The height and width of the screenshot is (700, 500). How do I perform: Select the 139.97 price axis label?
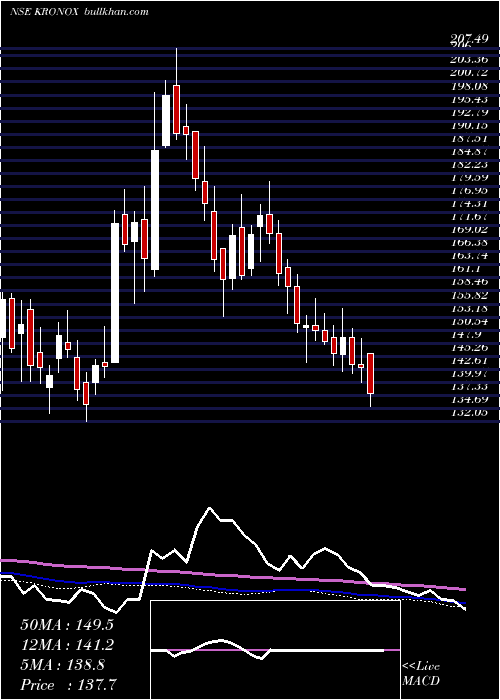(x=469, y=373)
